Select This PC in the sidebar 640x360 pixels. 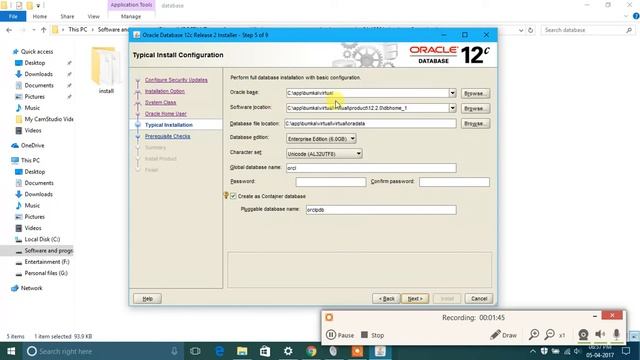(30, 160)
